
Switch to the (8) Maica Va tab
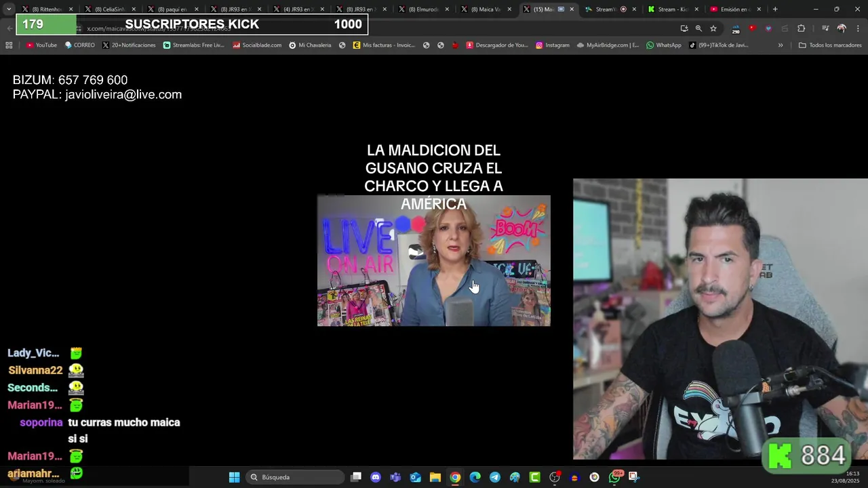click(x=486, y=9)
